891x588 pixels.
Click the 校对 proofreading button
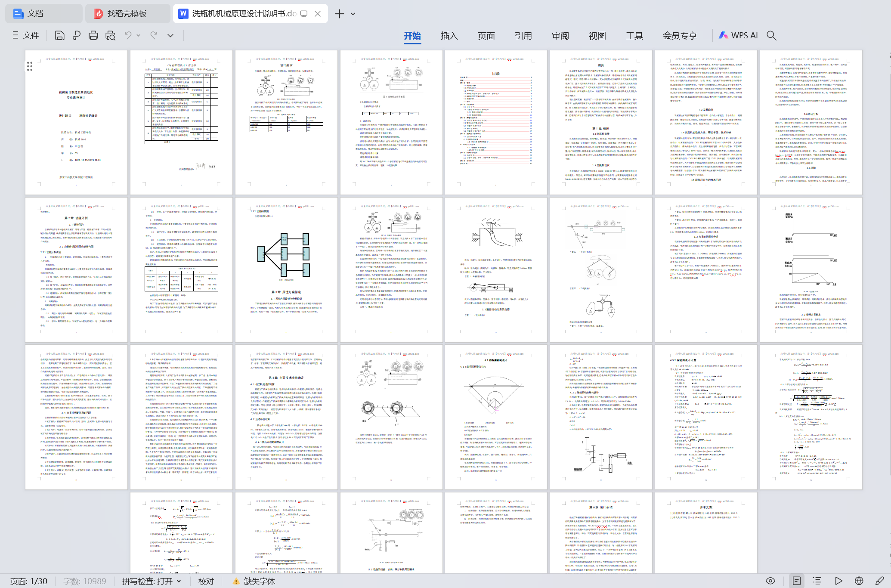206,581
